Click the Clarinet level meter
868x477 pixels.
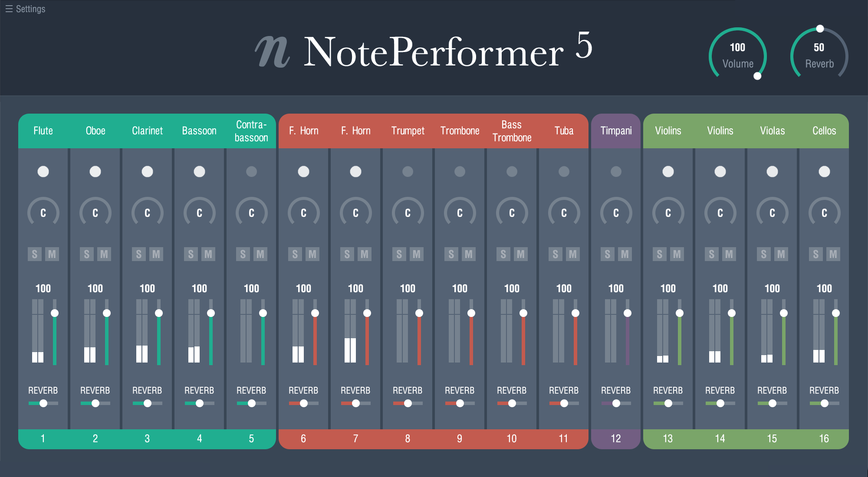pyautogui.click(x=142, y=331)
